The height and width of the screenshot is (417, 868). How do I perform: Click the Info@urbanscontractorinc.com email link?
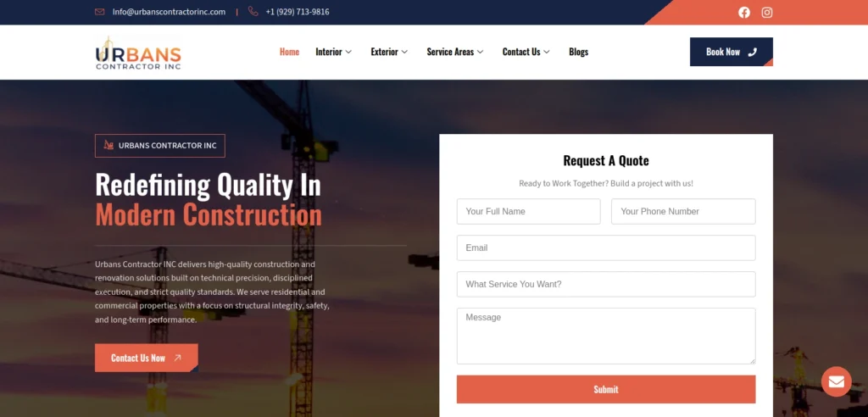[x=169, y=12]
